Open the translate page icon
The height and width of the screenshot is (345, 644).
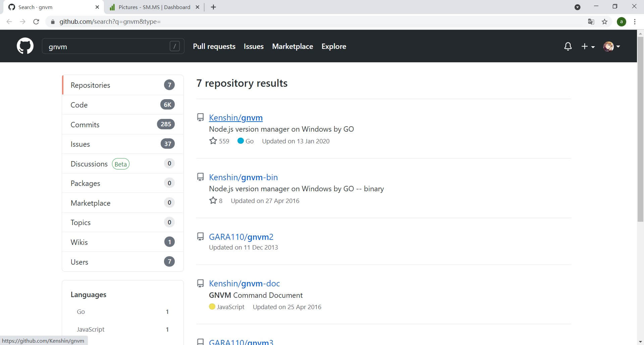coord(591,22)
